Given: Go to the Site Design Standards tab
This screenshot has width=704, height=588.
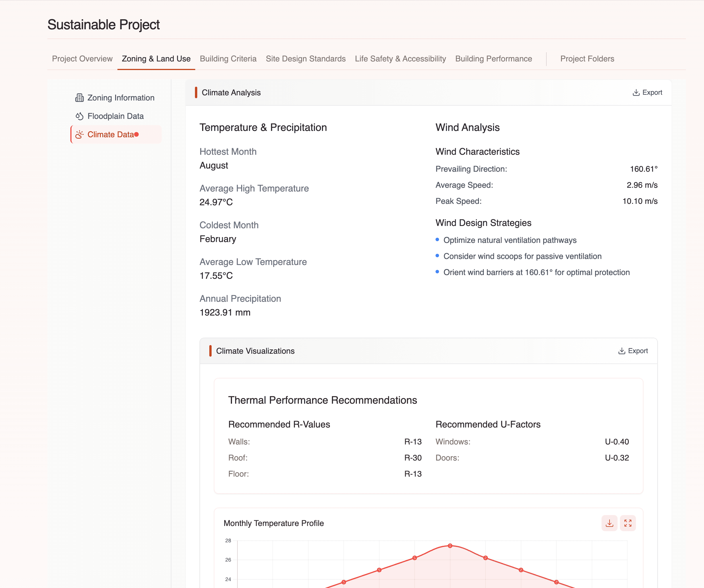Looking at the screenshot, I should click(x=305, y=59).
